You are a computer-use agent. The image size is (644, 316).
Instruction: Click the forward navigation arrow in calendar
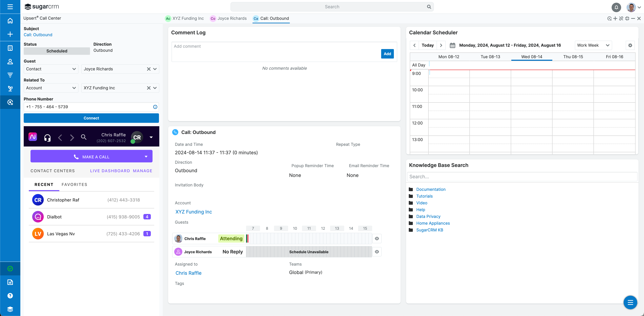coord(441,45)
